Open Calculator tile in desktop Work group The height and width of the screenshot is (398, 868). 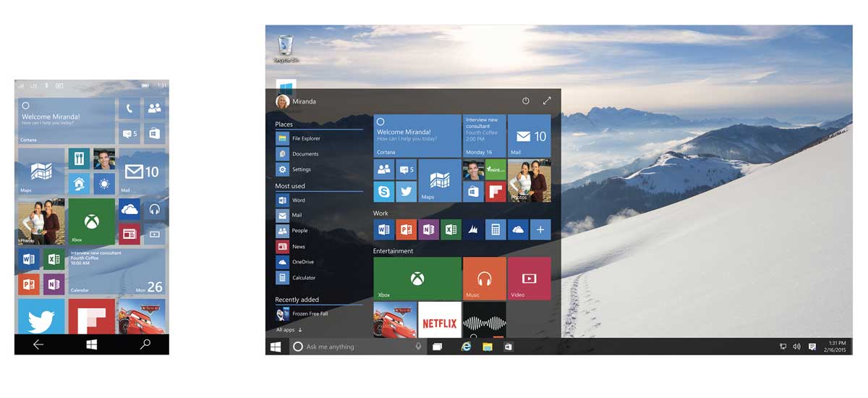(495, 230)
